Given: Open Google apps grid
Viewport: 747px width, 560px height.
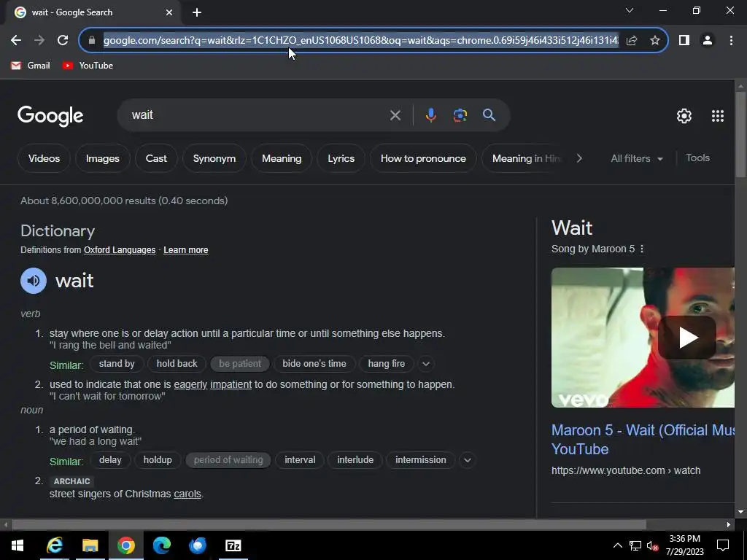Looking at the screenshot, I should (x=718, y=116).
